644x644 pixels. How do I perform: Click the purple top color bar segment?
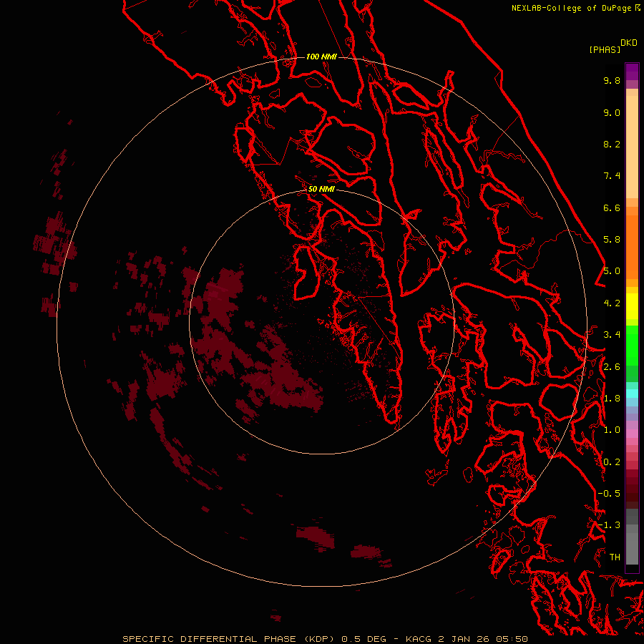click(x=632, y=72)
